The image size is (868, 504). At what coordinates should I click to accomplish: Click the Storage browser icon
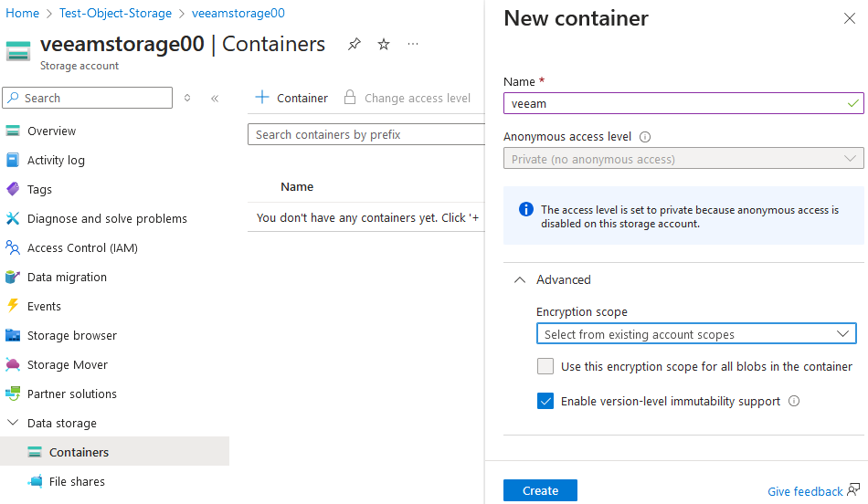[x=13, y=335]
